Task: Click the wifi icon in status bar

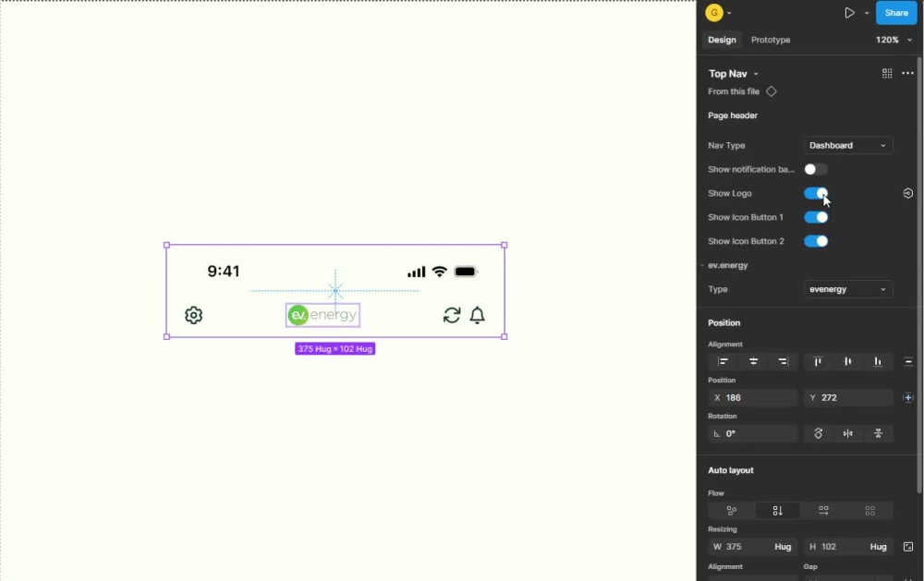Action: 439,271
